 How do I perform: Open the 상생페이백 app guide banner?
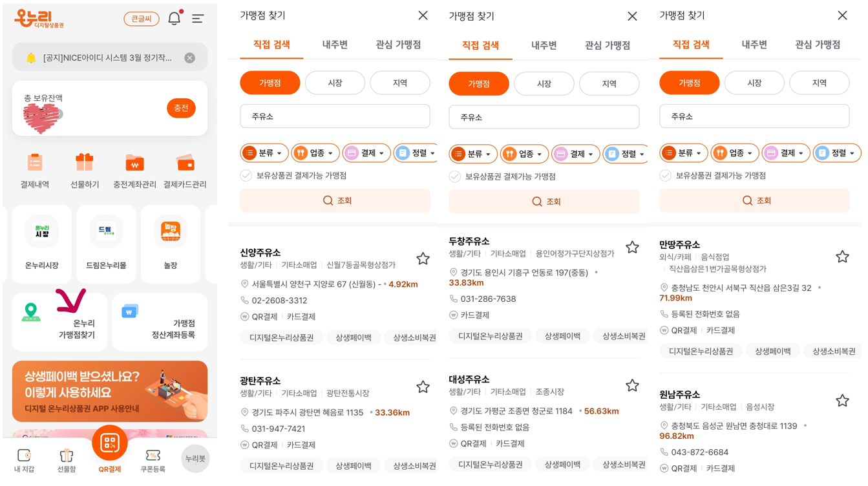[110, 391]
